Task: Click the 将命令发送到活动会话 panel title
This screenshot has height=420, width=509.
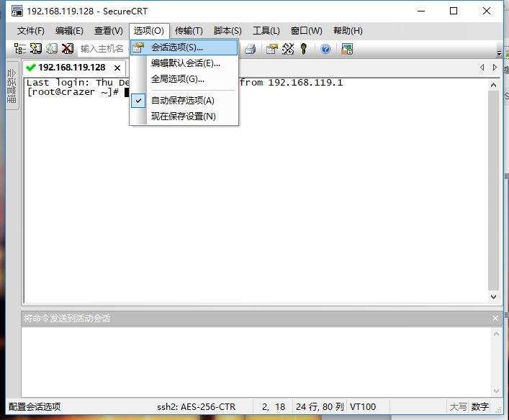Action: tap(67, 319)
